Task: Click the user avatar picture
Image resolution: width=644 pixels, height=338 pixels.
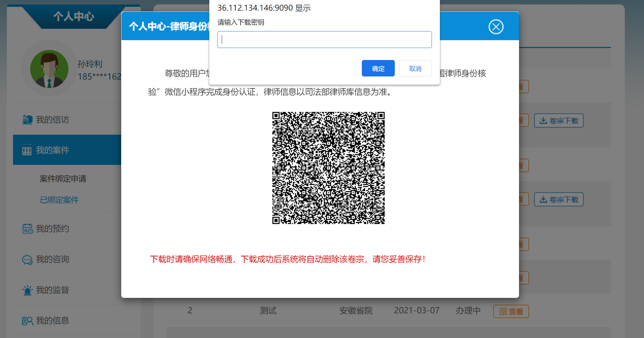Action: point(49,69)
